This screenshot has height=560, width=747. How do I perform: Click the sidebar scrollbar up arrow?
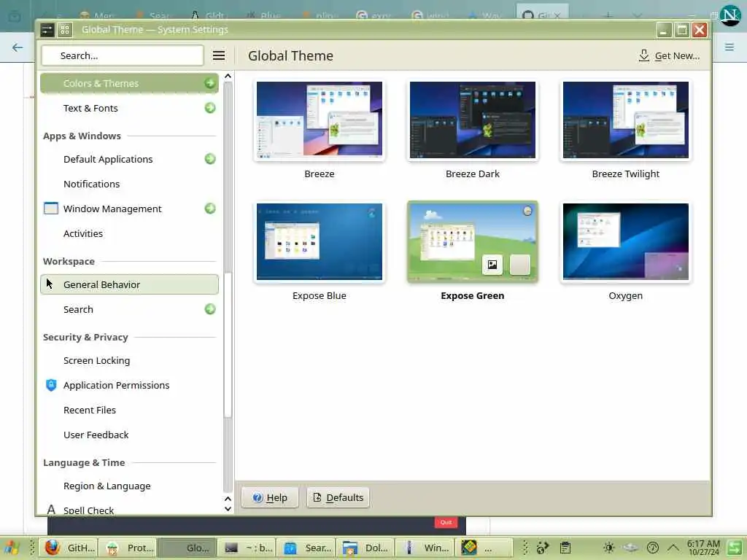(x=228, y=76)
